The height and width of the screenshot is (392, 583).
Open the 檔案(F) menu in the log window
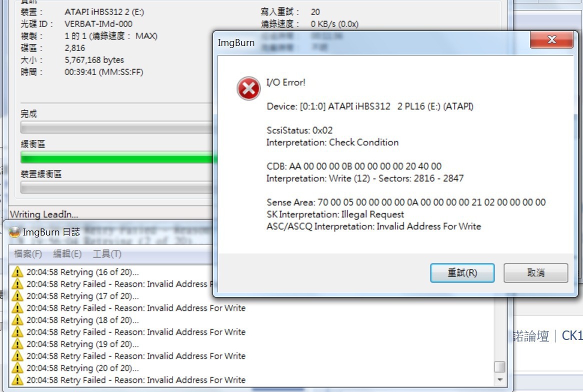click(28, 254)
